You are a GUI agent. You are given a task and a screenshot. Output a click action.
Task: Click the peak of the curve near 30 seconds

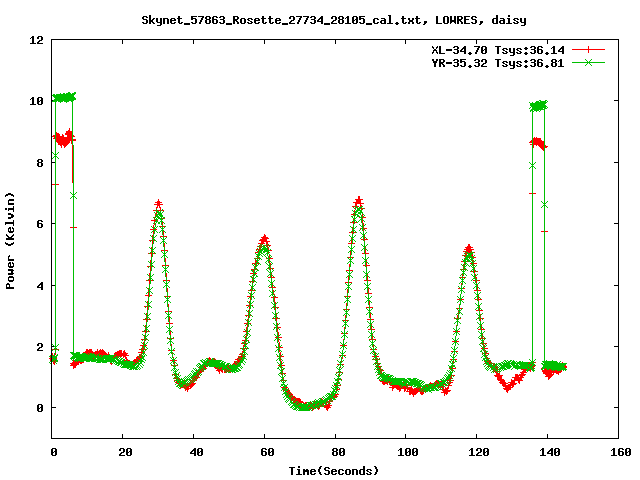(x=158, y=204)
